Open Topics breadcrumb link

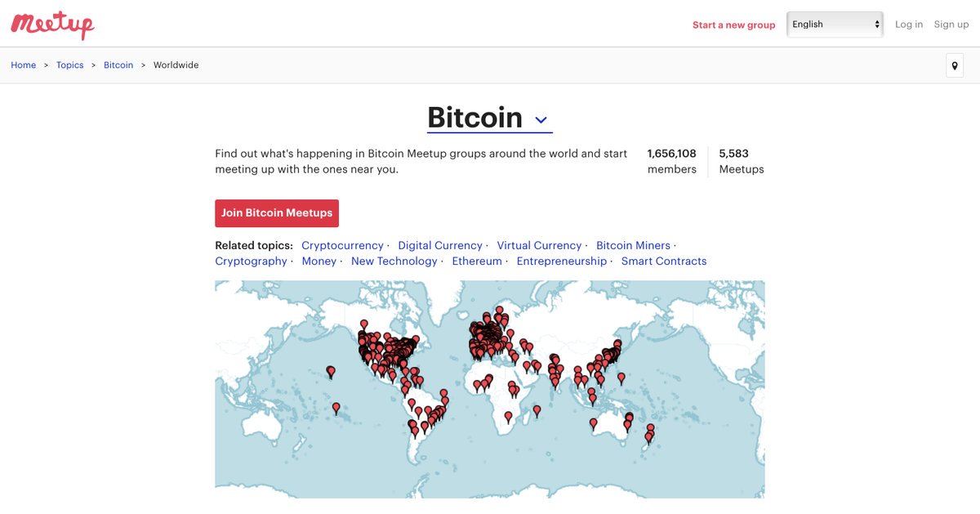69,65
